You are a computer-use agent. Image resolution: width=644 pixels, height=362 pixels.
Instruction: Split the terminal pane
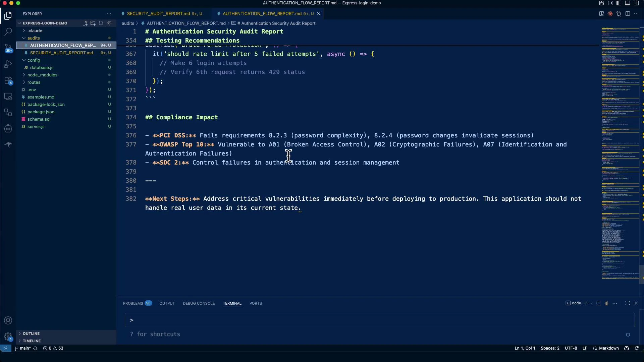coord(599,303)
